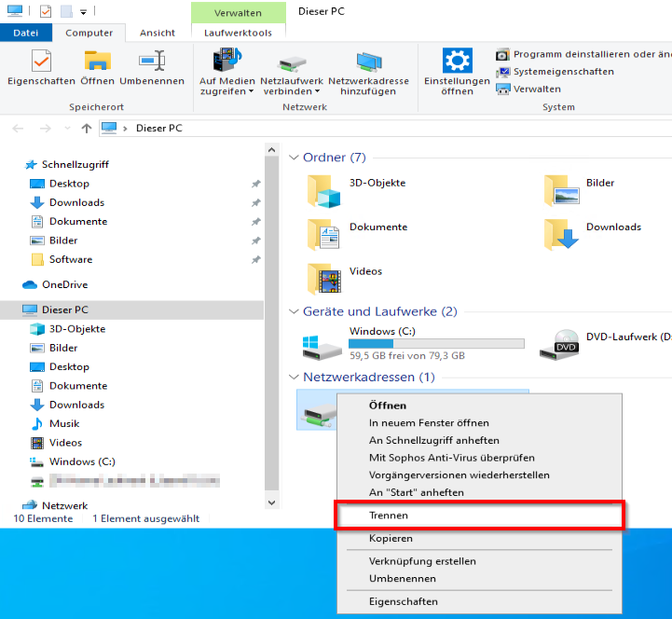Click the Umbenennen ribbon icon
The width and height of the screenshot is (672, 619).
tap(151, 62)
